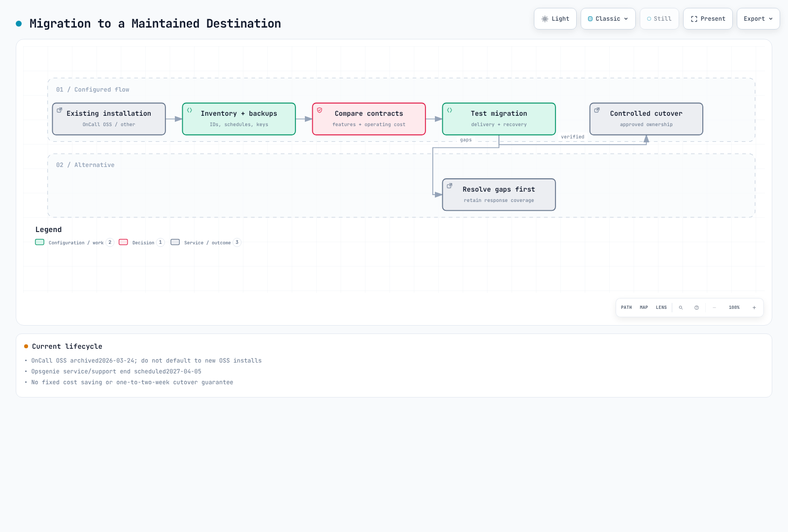Click the shield icon on Compare contracts
The image size is (788, 532).
tap(320, 110)
